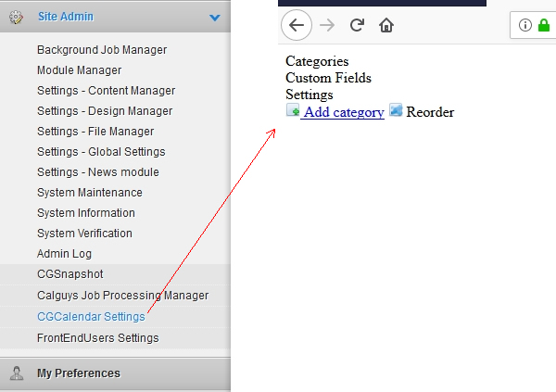556x392 pixels.
Task: Select the Settings tab in the page
Action: pyautogui.click(x=309, y=95)
